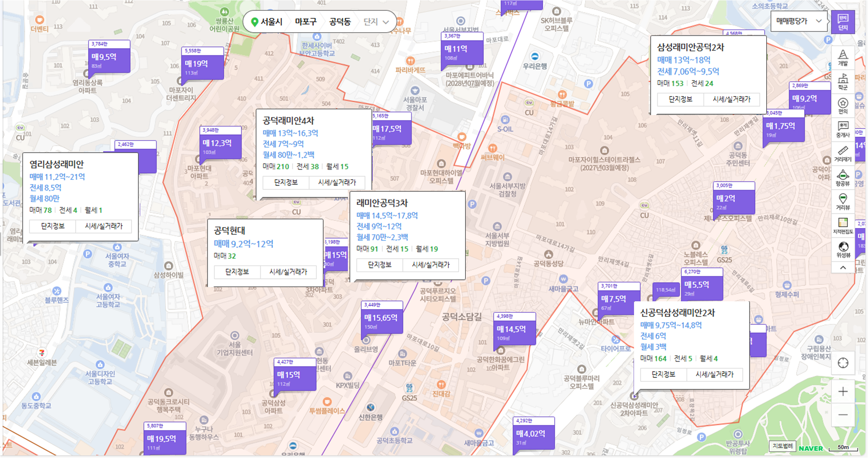Viewport: 868px width, 458px height.
Task: Open the 항공뷰 aerial view
Action: (x=842, y=178)
